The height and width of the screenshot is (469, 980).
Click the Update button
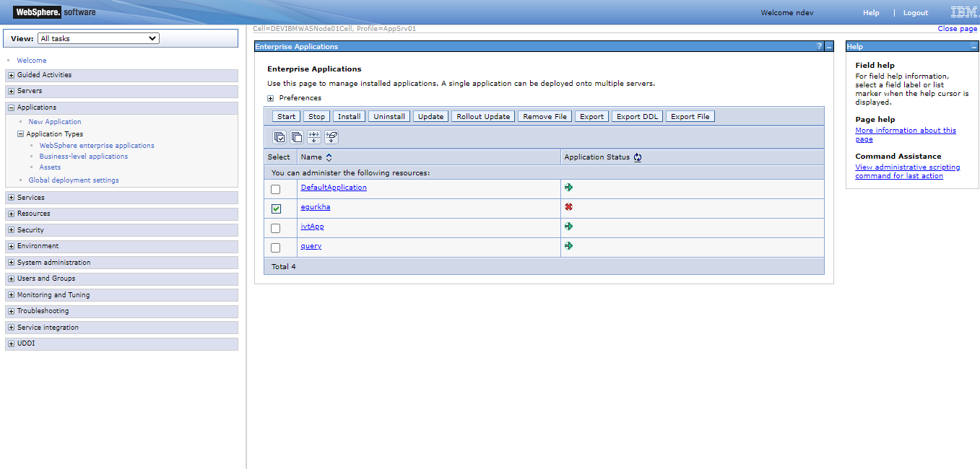click(x=431, y=116)
